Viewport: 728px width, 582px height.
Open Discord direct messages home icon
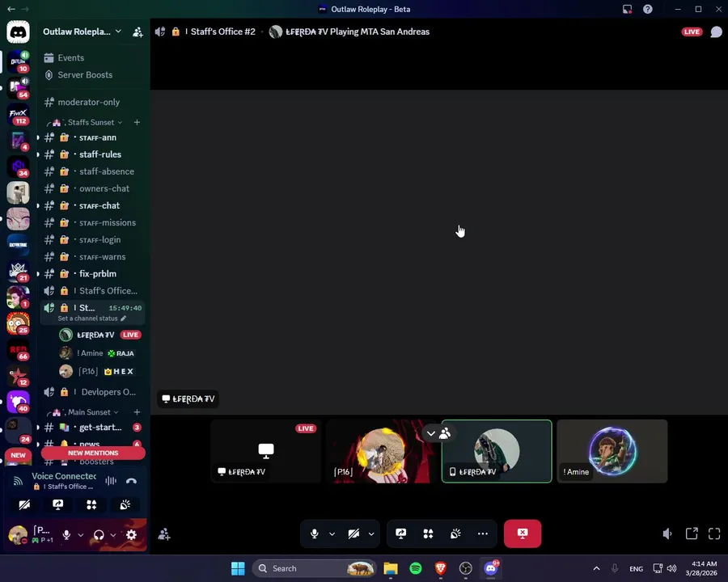click(x=18, y=32)
